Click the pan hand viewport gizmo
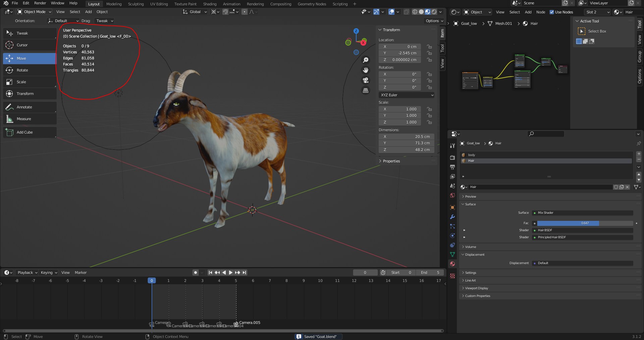The height and width of the screenshot is (340, 644). pos(366,70)
